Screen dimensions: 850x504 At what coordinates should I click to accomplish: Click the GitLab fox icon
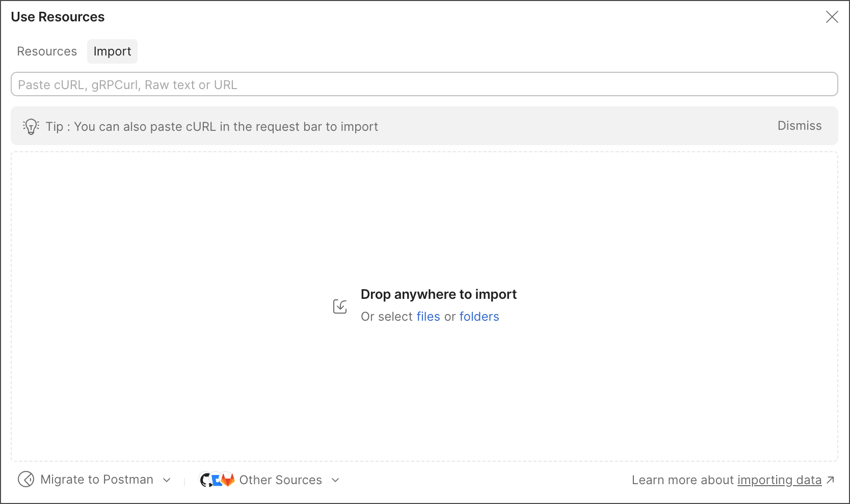[x=228, y=480]
